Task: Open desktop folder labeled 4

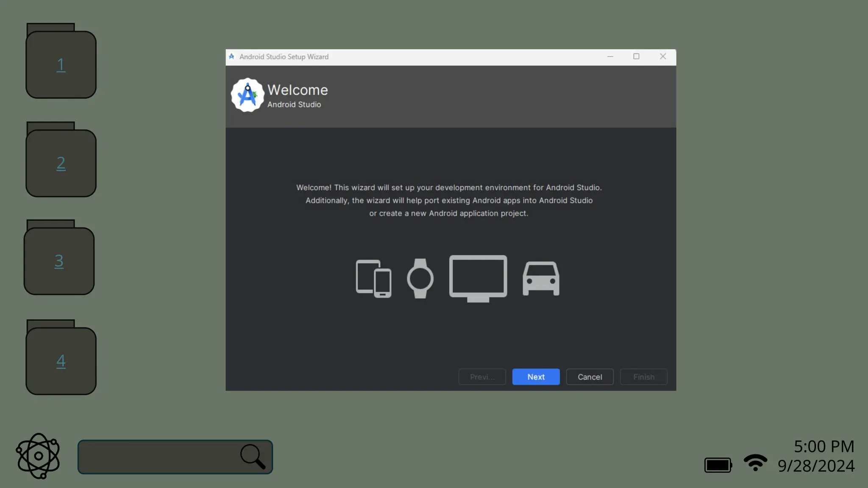Action: 61,360
